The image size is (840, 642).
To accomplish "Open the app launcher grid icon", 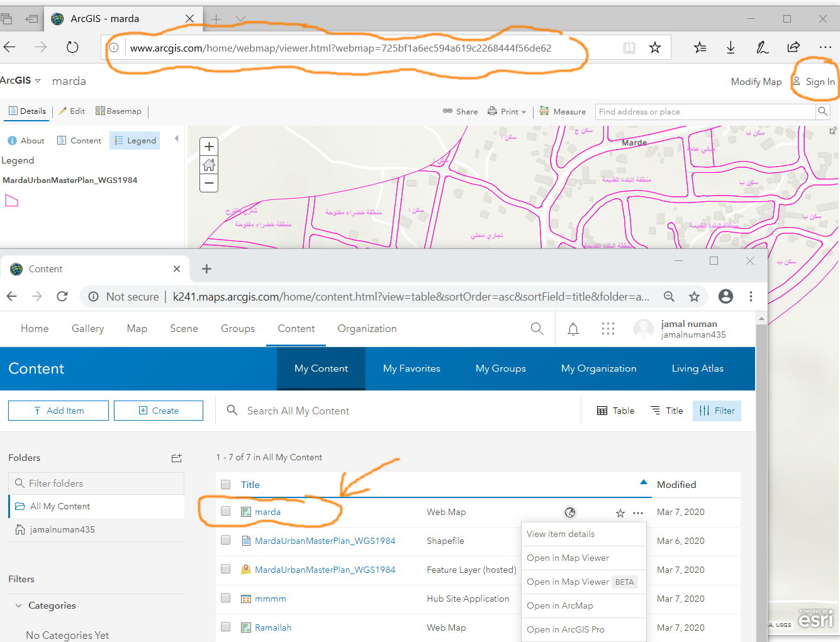I will pyautogui.click(x=607, y=329).
